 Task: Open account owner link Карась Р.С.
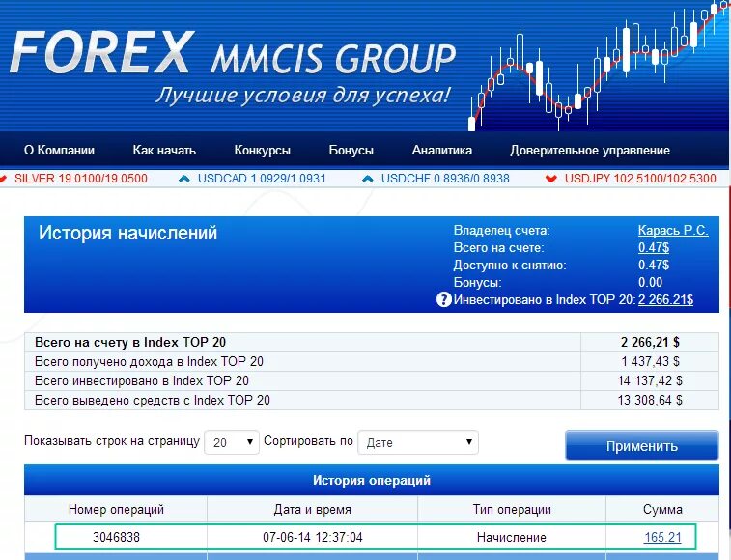click(673, 231)
